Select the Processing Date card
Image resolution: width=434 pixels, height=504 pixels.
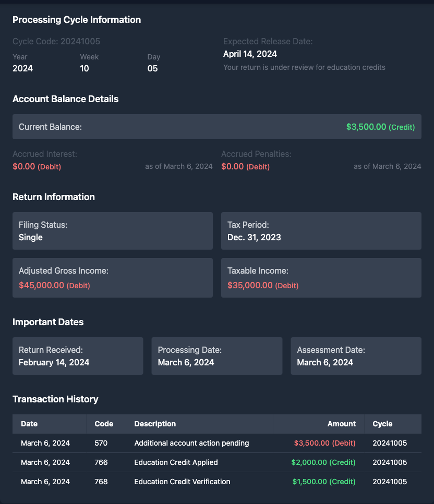click(x=216, y=356)
